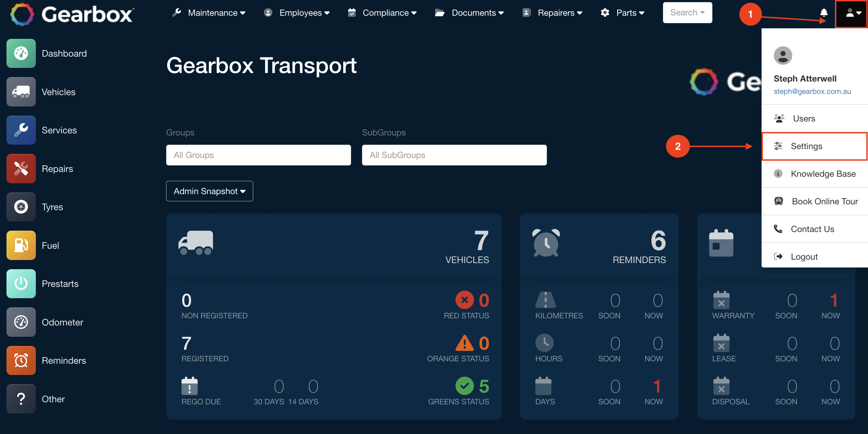Click the Rego Due calendar icon
868x434 pixels.
tap(190, 386)
